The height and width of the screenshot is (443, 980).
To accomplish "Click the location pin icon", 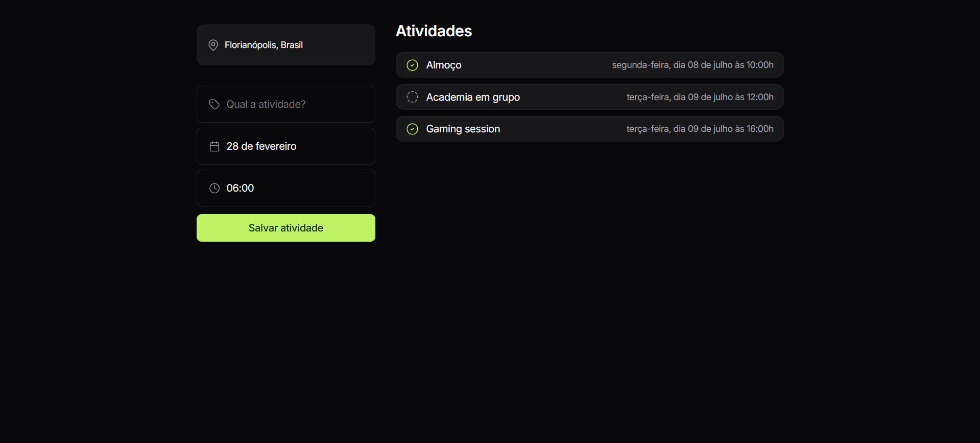I will 213,45.
